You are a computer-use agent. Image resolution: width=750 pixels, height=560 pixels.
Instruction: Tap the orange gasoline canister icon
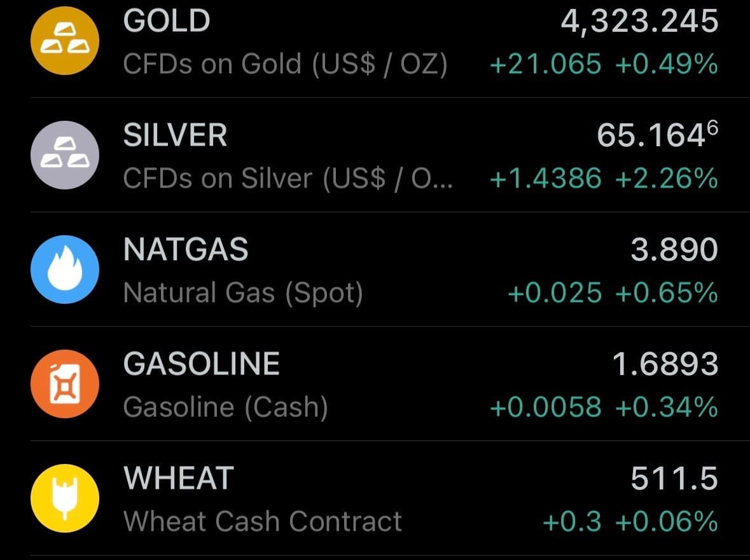(65, 384)
